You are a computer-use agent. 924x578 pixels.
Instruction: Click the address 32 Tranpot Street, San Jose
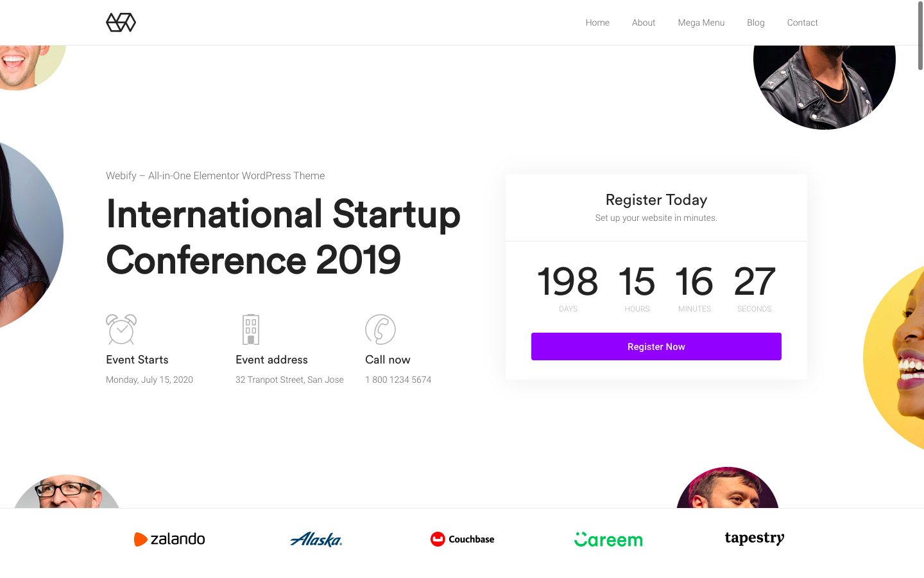coord(289,380)
